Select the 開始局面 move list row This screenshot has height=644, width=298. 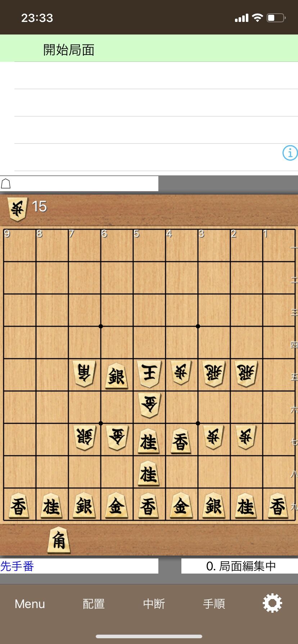tap(149, 49)
